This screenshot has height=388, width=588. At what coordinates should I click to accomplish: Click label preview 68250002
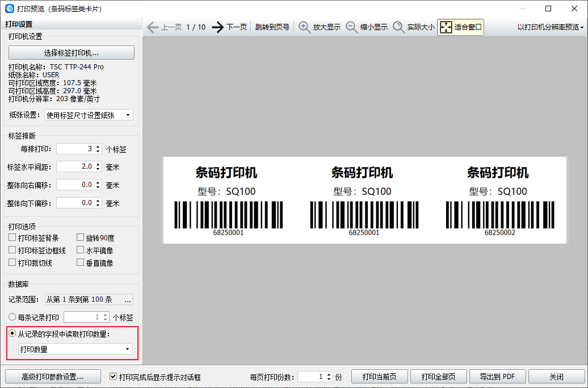coord(500,201)
